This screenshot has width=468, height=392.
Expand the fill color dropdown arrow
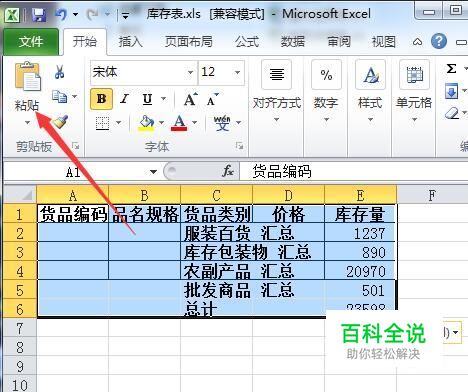pyautogui.click(x=162, y=123)
